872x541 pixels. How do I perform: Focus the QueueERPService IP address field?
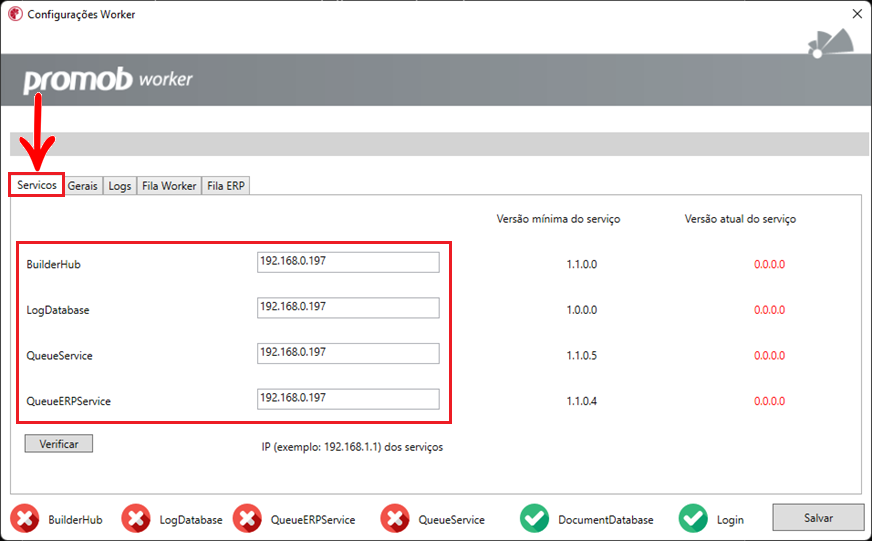(348, 399)
